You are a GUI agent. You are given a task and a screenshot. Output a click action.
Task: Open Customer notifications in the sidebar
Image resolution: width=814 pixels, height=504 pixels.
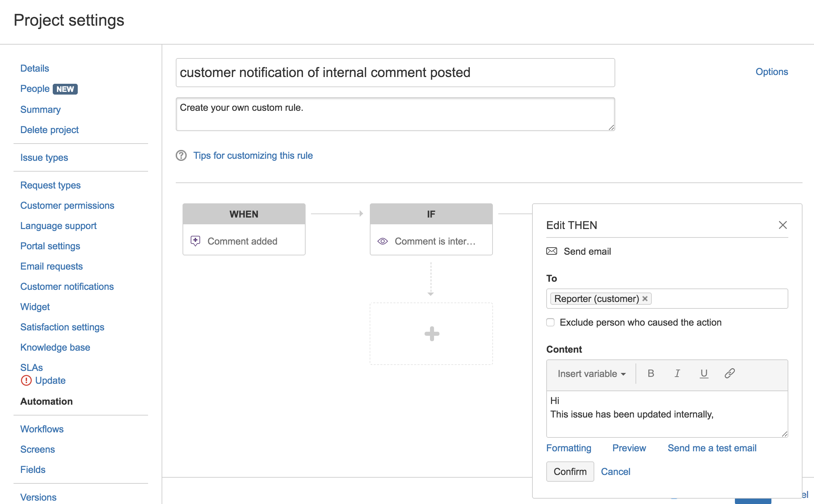coord(67,286)
